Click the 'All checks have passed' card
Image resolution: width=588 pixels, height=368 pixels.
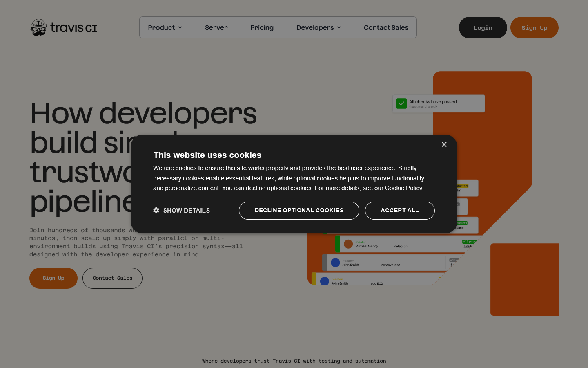[439, 103]
